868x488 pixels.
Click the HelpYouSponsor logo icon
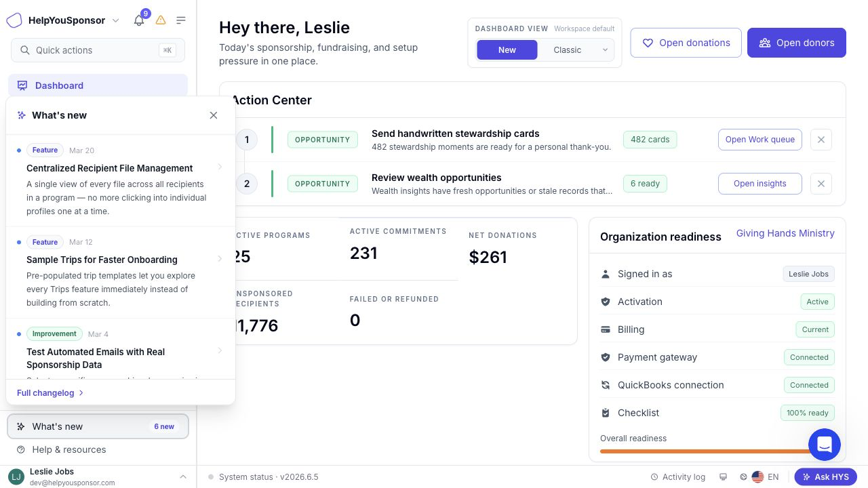pyautogui.click(x=14, y=20)
